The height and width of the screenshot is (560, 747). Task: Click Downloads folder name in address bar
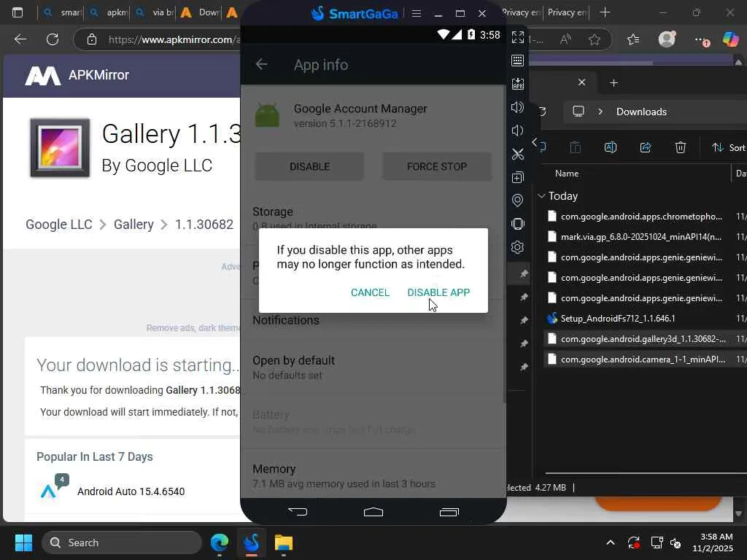coord(641,112)
